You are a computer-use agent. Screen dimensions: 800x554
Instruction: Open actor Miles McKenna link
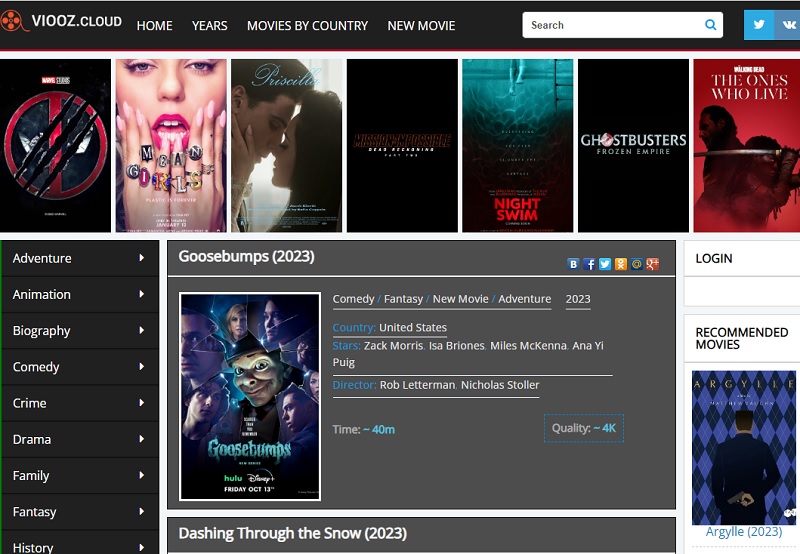click(x=528, y=345)
